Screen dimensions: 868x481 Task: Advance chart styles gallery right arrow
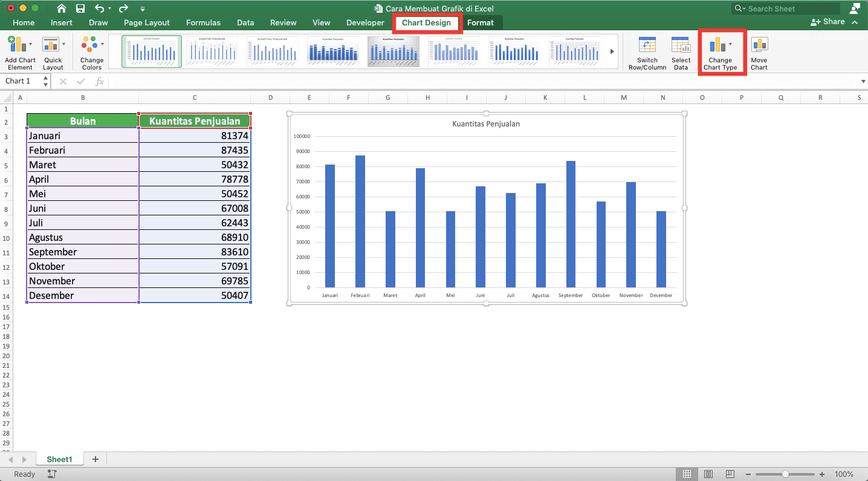pyautogui.click(x=612, y=51)
